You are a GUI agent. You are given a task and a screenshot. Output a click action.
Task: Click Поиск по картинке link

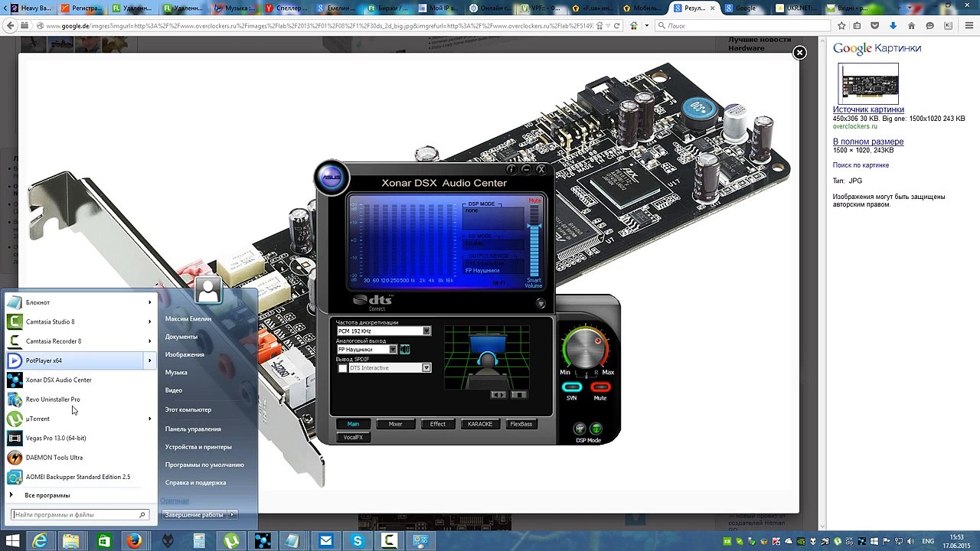click(x=861, y=165)
